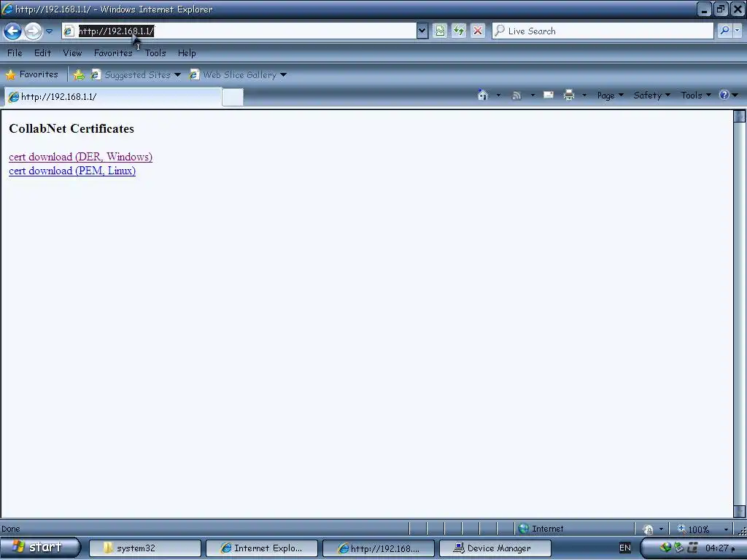747x560 pixels.
Task: Click the page favicon in address bar
Action: (69, 31)
